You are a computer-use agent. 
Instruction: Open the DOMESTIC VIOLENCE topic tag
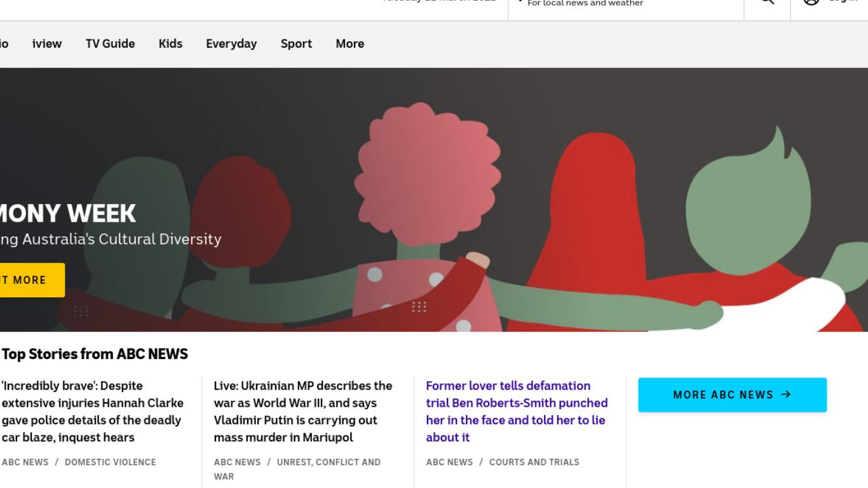click(x=111, y=462)
